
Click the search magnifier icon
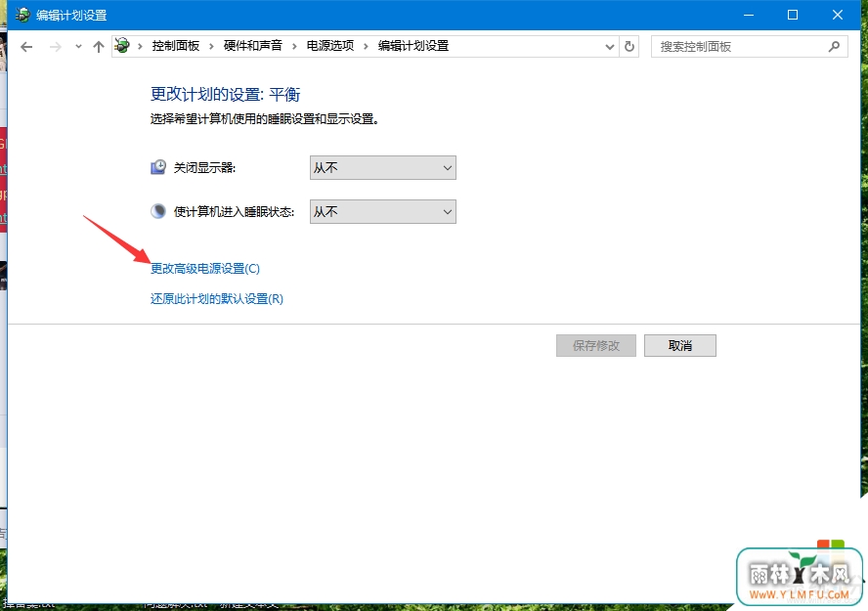tap(834, 47)
